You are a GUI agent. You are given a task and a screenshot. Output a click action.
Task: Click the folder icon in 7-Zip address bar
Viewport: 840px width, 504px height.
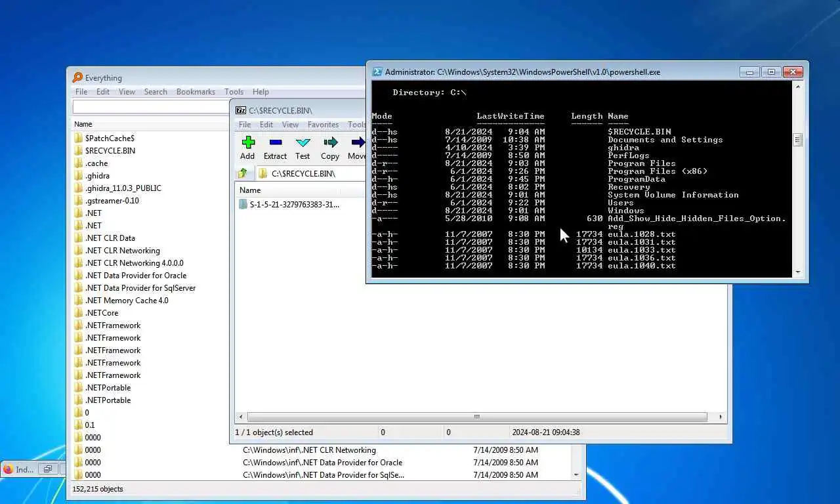[x=263, y=173]
